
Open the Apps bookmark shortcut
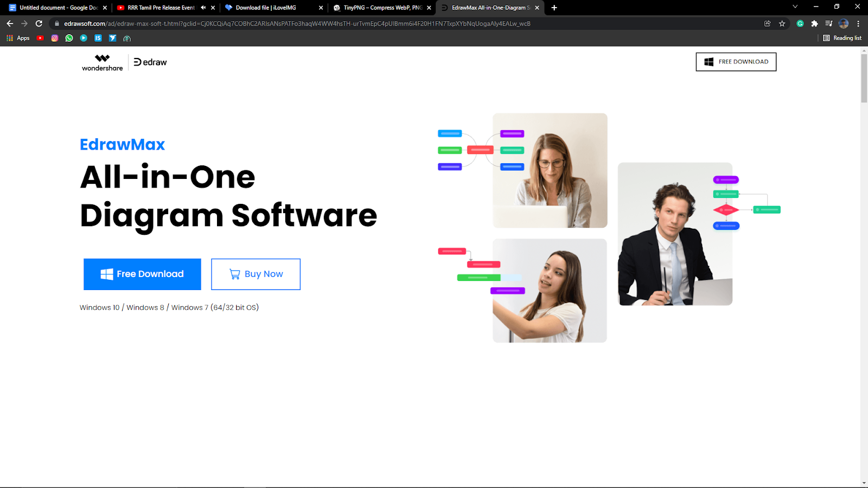click(x=18, y=38)
